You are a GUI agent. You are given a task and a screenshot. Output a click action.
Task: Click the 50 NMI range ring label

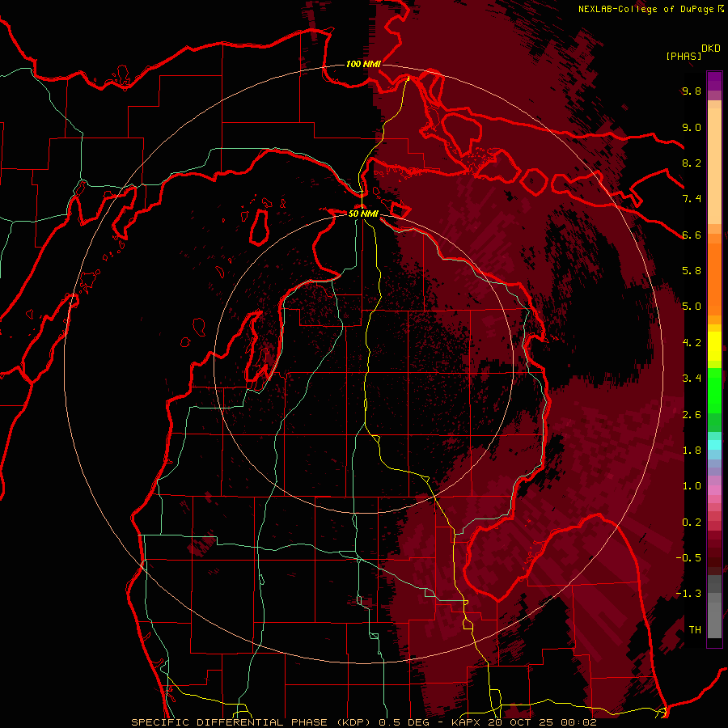point(363,214)
